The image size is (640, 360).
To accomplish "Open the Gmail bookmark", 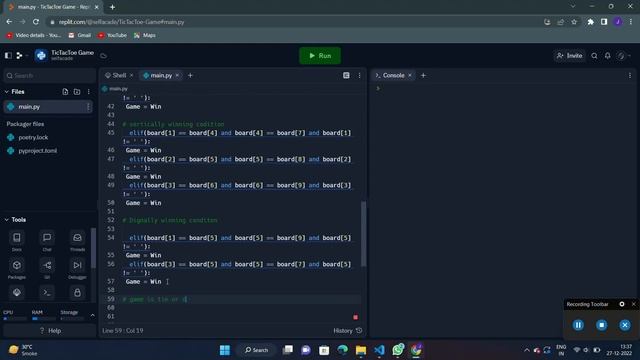I will click(x=80, y=36).
